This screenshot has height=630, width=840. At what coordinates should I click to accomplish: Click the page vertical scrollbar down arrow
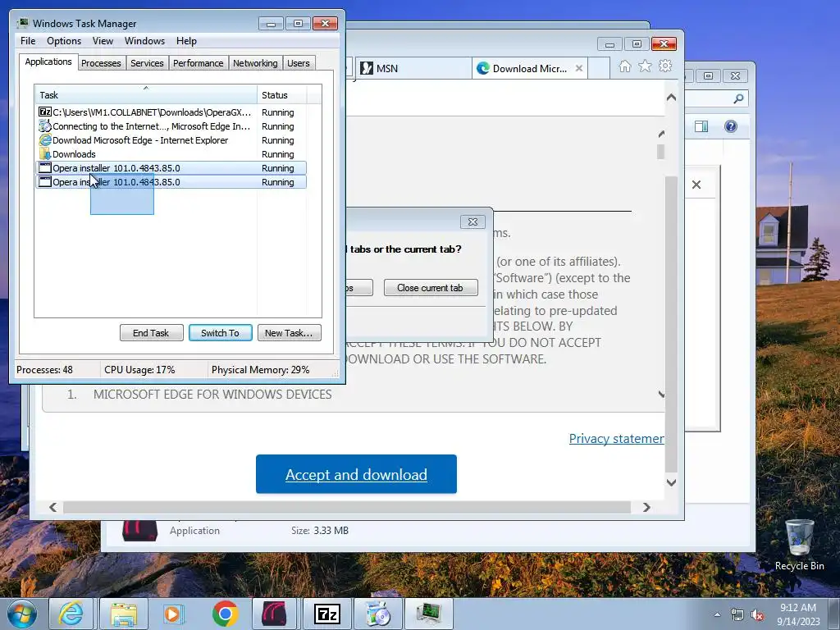[x=671, y=482]
